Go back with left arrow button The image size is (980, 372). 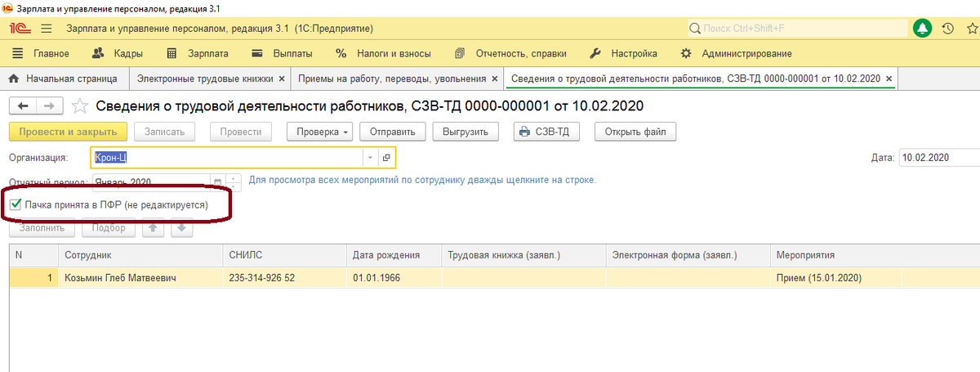(x=22, y=105)
